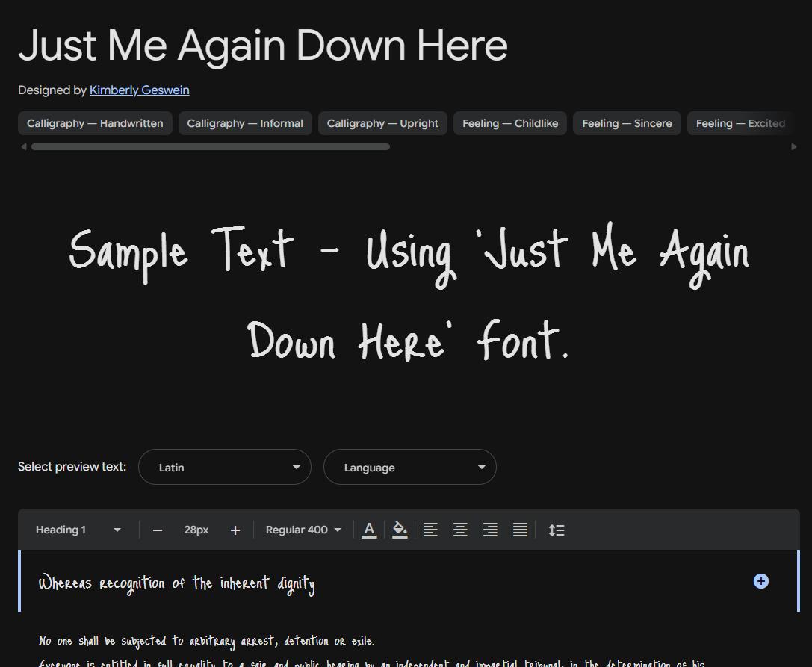
Task: Select the Calligraphy — Upright tag
Action: click(382, 123)
